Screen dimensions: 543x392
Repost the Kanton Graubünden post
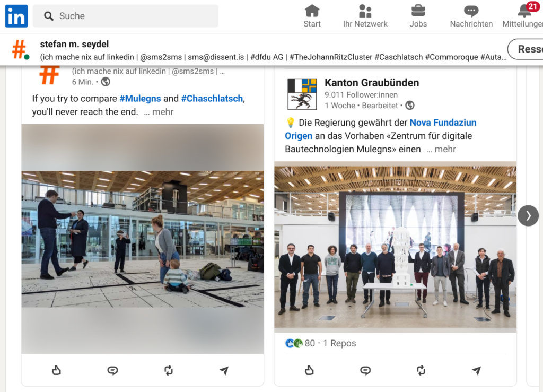click(421, 370)
